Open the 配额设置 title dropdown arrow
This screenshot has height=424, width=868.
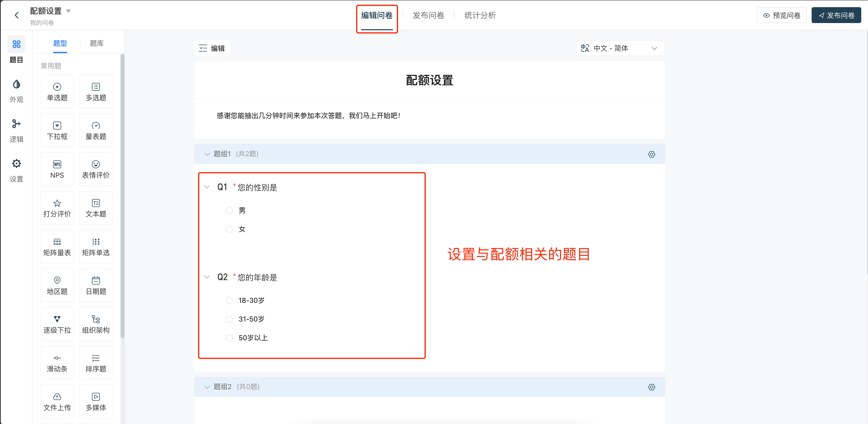click(68, 11)
